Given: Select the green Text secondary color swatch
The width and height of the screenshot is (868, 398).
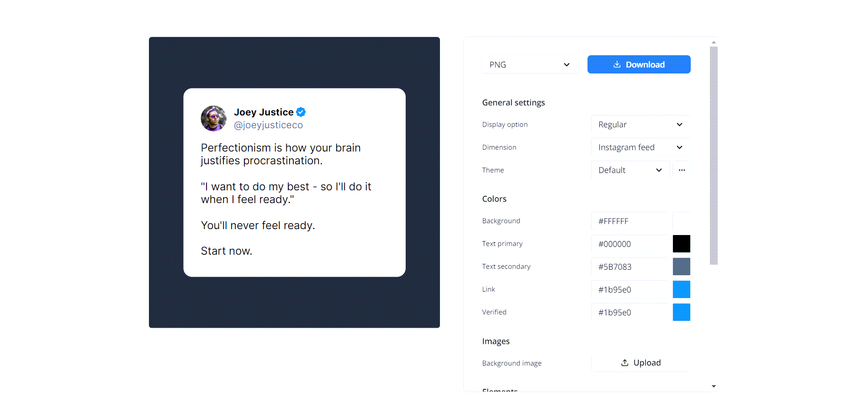Looking at the screenshot, I should [681, 267].
